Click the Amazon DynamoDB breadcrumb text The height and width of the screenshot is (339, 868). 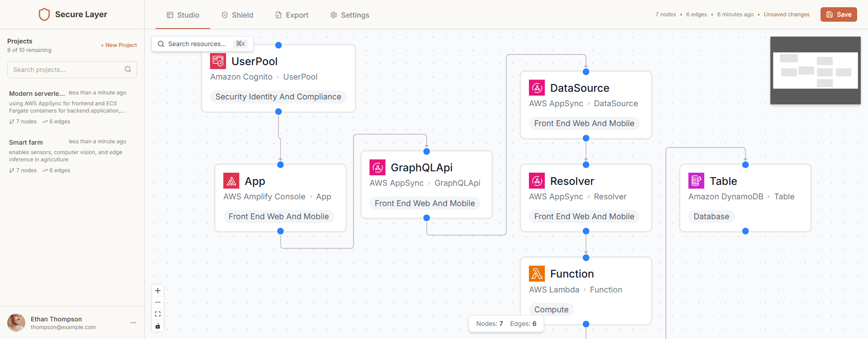(x=726, y=197)
